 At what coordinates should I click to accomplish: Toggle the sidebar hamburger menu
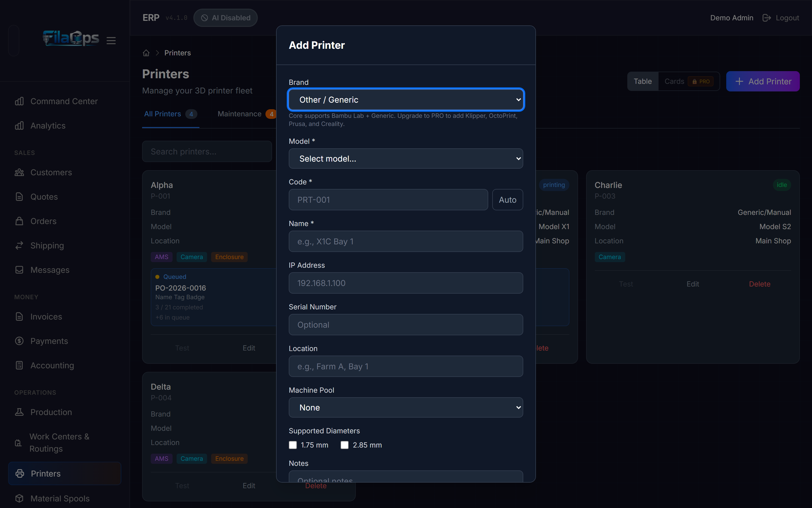111,41
